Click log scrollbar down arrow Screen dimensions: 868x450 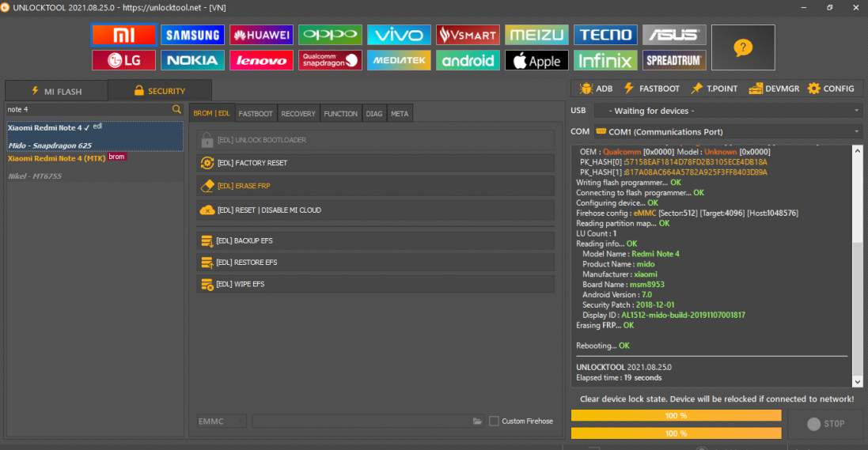coord(858,382)
